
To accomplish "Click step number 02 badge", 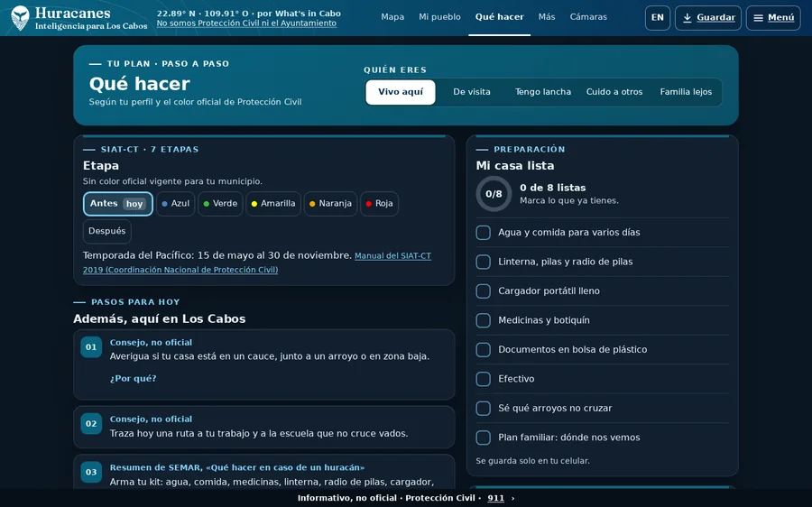I will [91, 424].
